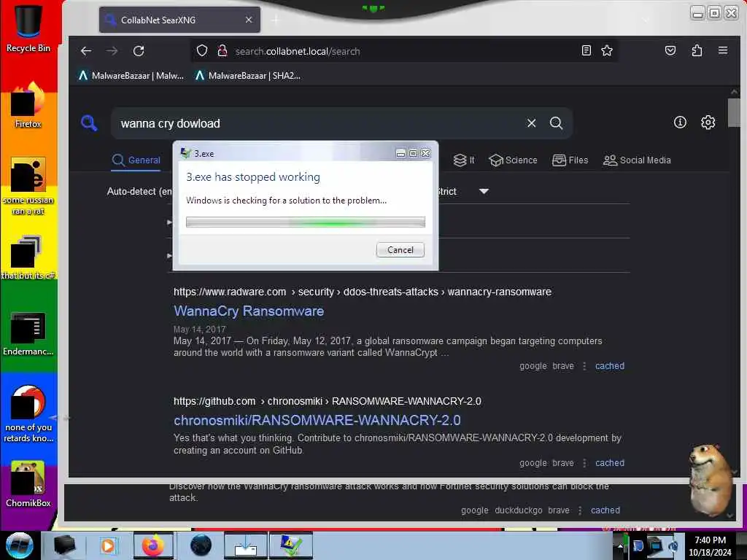Open 'some russian ran a rat' desktop icon
Viewport: 747px width, 560px height.
coord(28,186)
